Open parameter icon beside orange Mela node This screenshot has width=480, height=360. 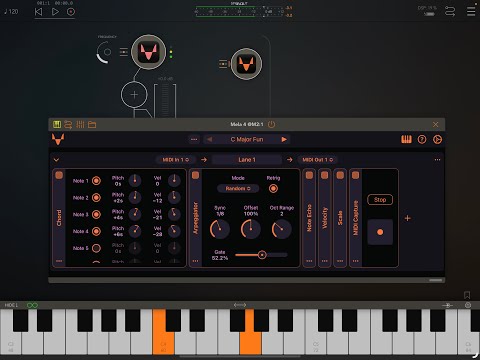click(223, 64)
